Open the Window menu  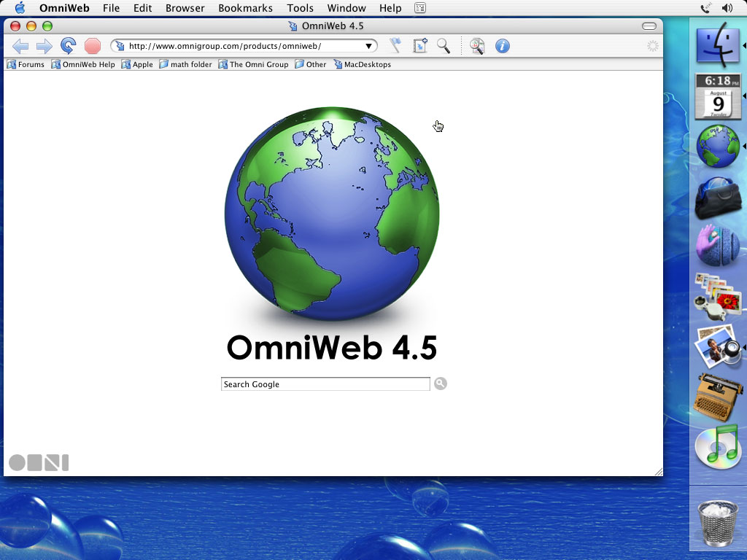[x=347, y=8]
